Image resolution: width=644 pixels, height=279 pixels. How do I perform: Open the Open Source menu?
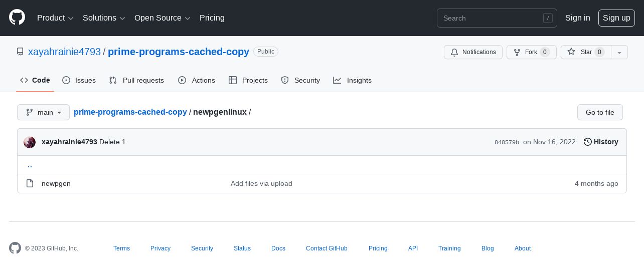coord(163,18)
